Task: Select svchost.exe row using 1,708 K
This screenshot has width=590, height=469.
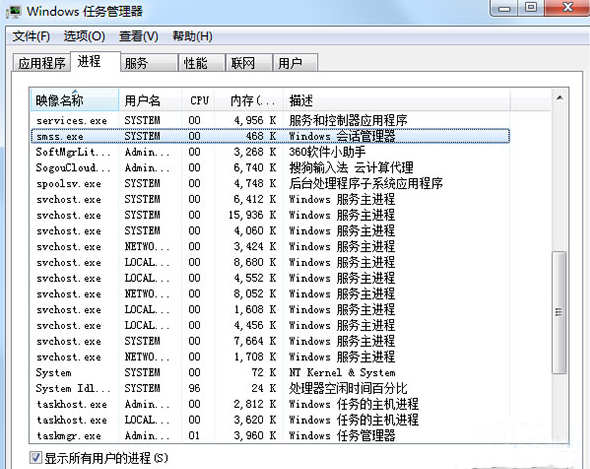Action: pyautogui.click(x=270, y=357)
